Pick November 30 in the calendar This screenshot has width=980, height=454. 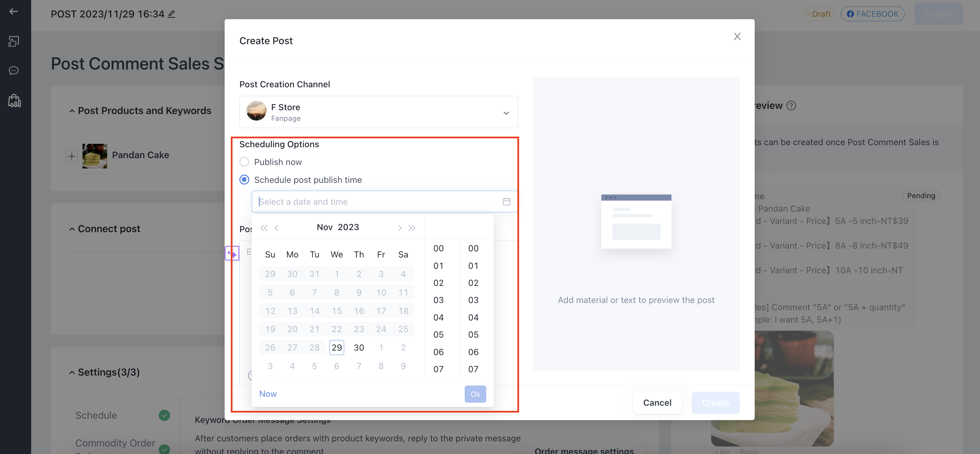tap(359, 347)
